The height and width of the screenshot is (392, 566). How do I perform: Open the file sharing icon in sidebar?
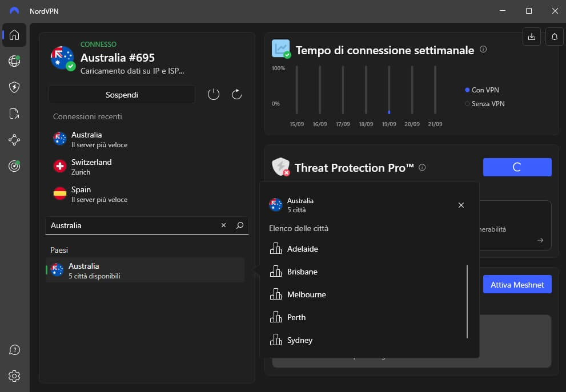[14, 114]
